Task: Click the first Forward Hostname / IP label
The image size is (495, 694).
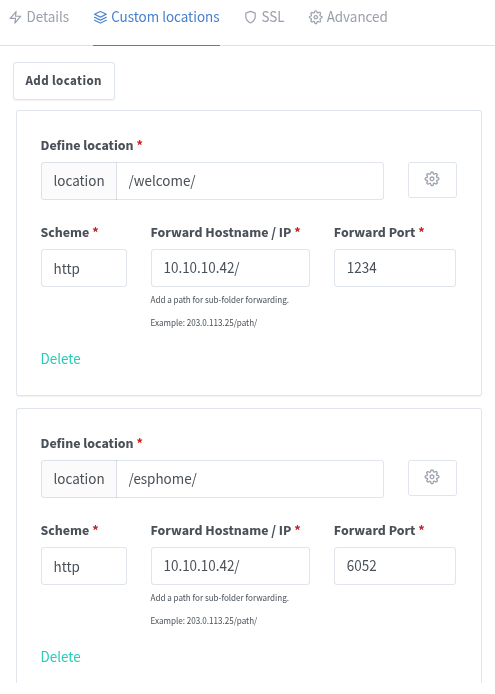Action: pos(221,232)
